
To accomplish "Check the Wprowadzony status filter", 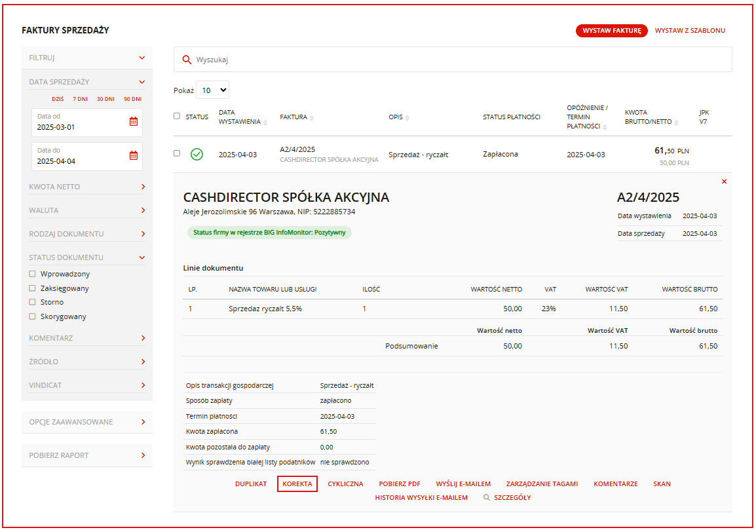I will (x=32, y=273).
